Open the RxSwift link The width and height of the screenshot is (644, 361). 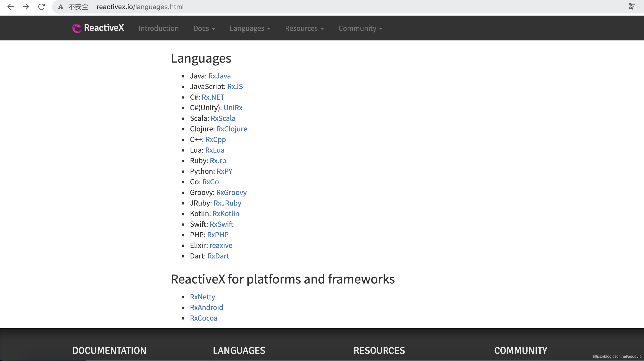point(221,224)
